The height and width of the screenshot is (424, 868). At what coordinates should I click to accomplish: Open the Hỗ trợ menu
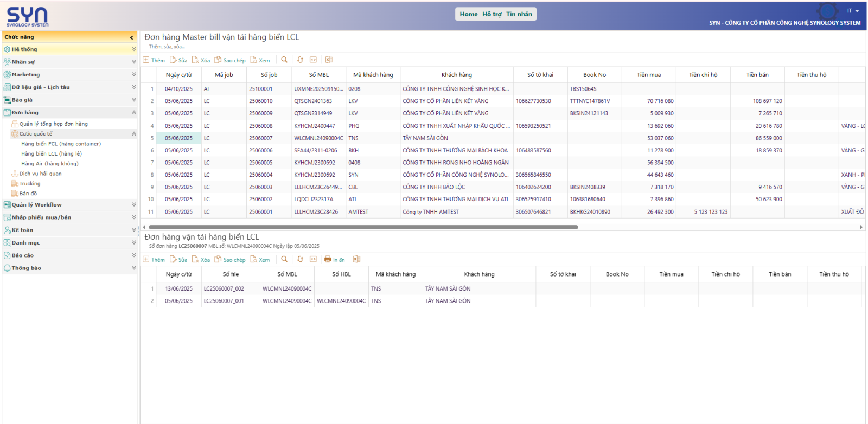pyautogui.click(x=492, y=14)
